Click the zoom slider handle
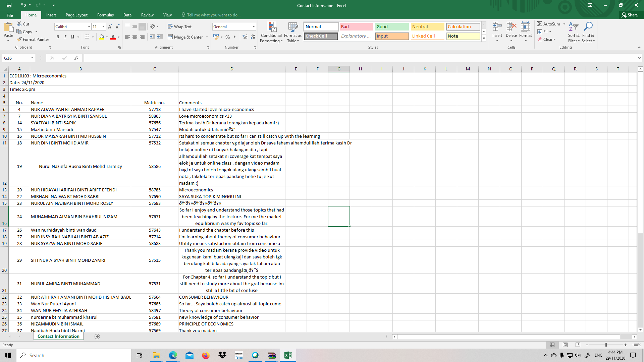644x362 pixels. pyautogui.click(x=606, y=345)
